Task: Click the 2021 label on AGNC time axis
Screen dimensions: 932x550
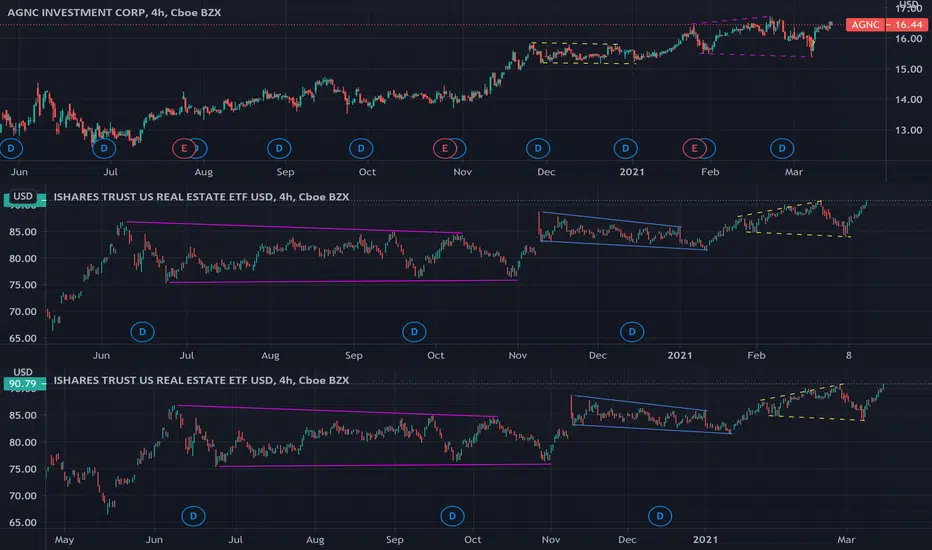Action: coord(632,172)
